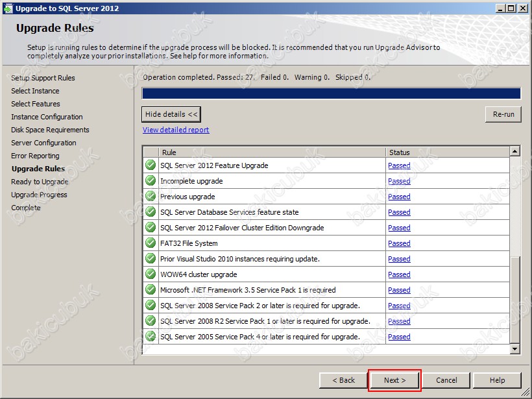Image resolution: width=532 pixels, height=399 pixels.
Task: Click the Re-run button
Action: tap(503, 114)
